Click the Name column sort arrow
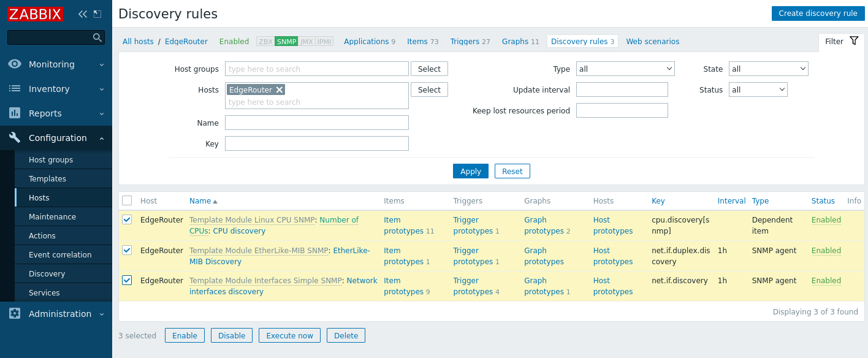This screenshot has height=358, width=868. pyautogui.click(x=215, y=201)
